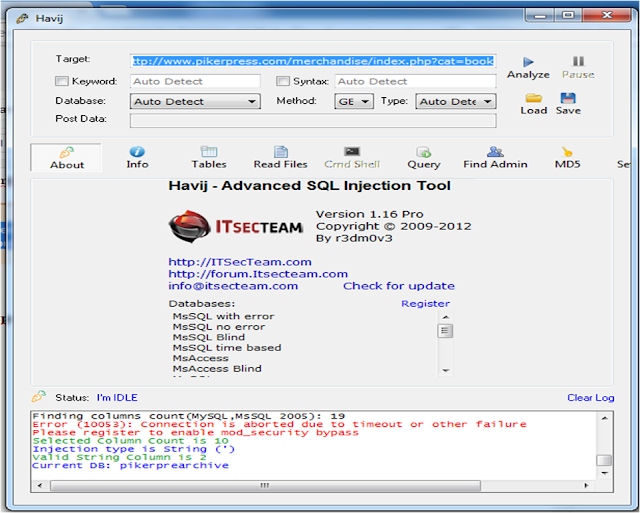Click the log scroll down arrow
The image size is (640, 513).
coord(604,473)
